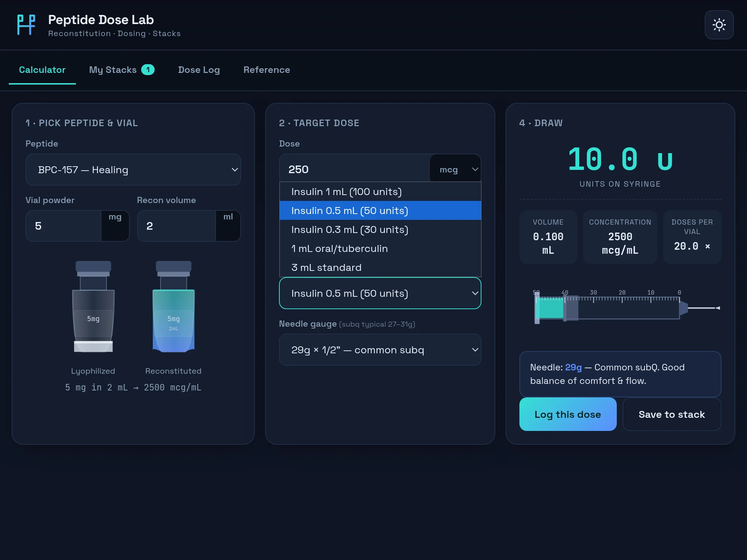Open the Needle gauge dropdown

380,350
